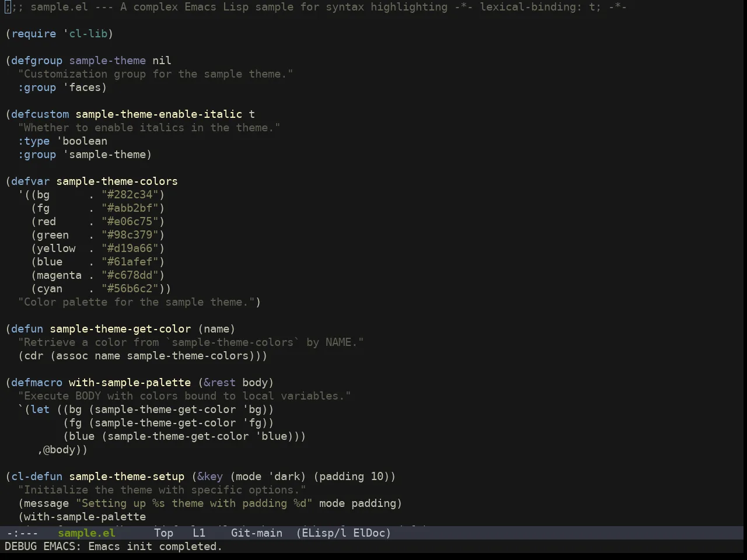Image resolution: width=747 pixels, height=560 pixels.
Task: Click the mode line buffer status dashes
Action: click(22, 533)
